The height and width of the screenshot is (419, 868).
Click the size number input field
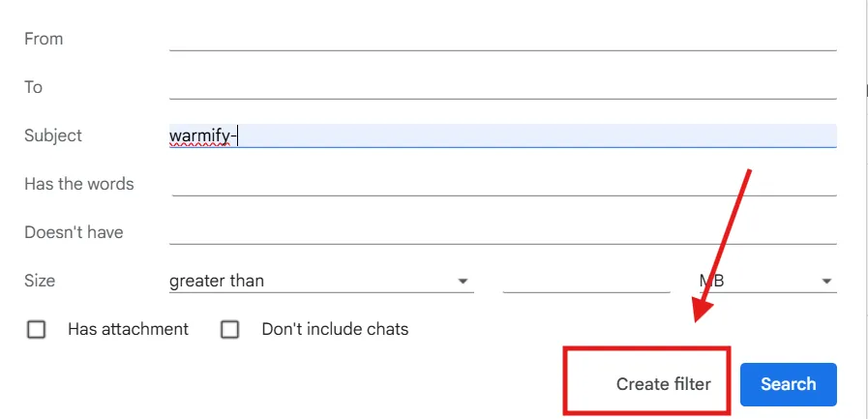click(586, 281)
